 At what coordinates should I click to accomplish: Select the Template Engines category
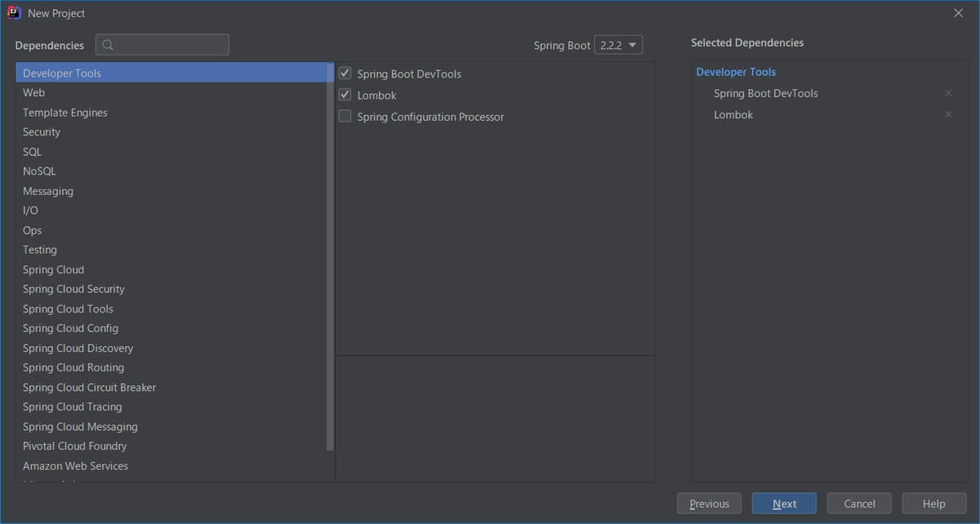[171, 112]
